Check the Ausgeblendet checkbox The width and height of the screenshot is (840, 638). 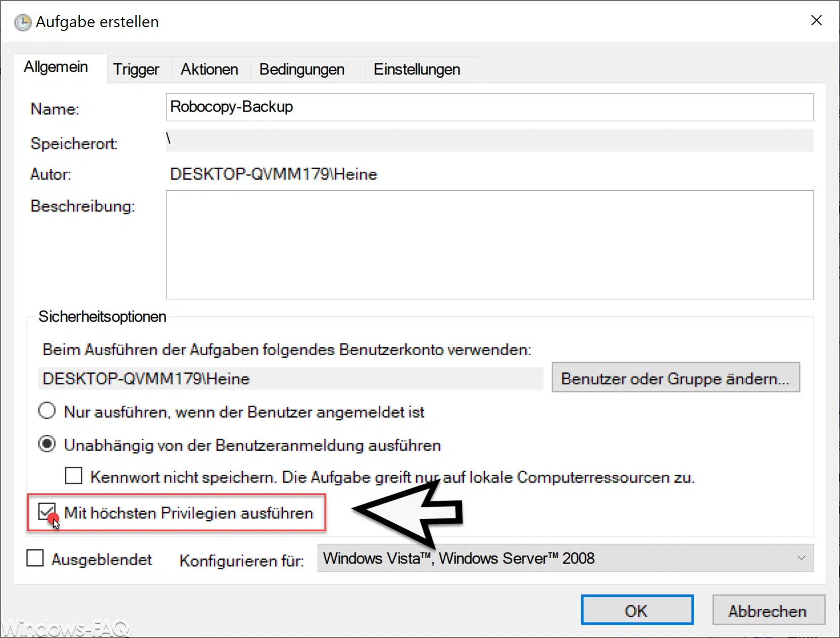[35, 558]
